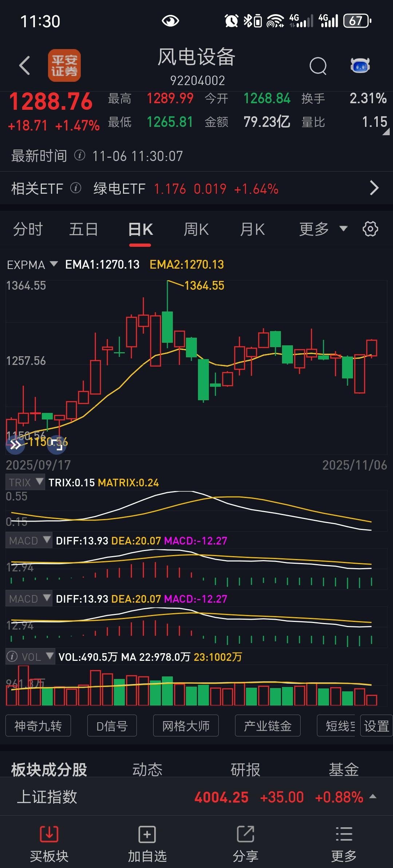The height and width of the screenshot is (868, 393).
Task: Open the first MACD indicator dropdown
Action: tap(29, 541)
